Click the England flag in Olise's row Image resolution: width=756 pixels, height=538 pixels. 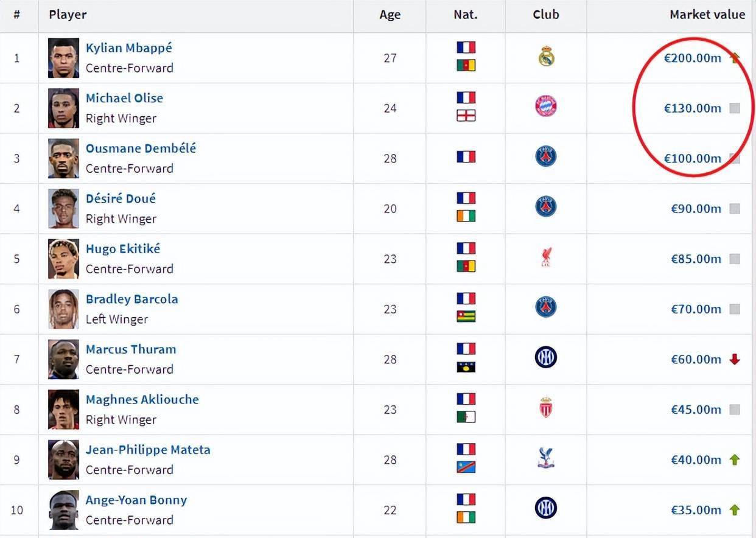tap(466, 116)
